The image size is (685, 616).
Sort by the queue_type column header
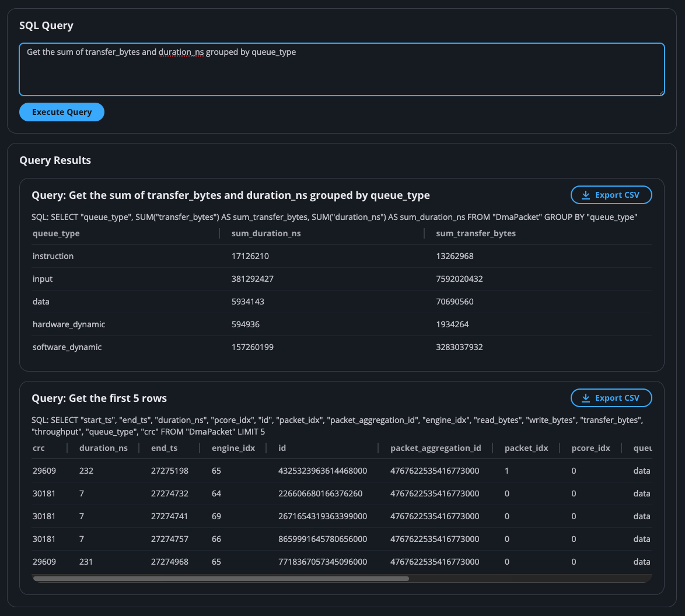coord(56,233)
